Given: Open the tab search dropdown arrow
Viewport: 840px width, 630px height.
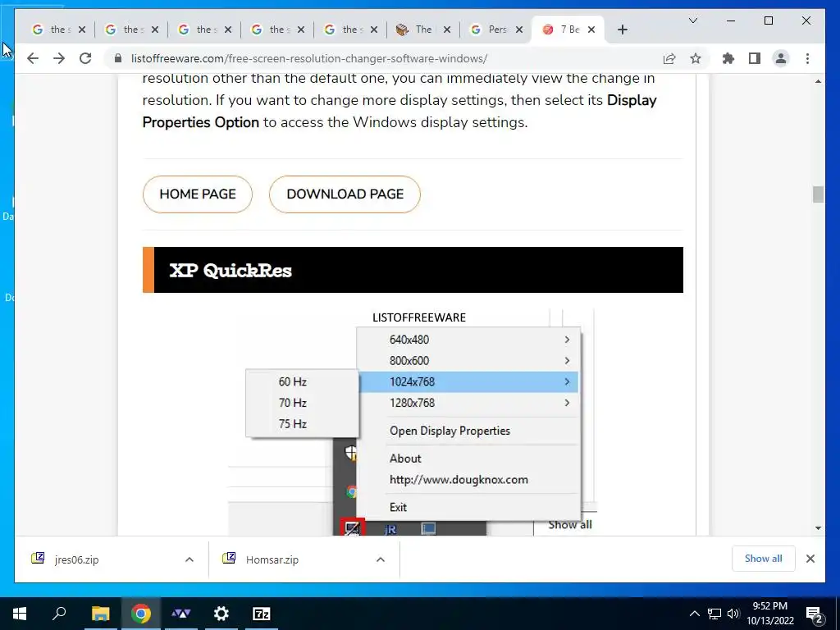Looking at the screenshot, I should 692,21.
